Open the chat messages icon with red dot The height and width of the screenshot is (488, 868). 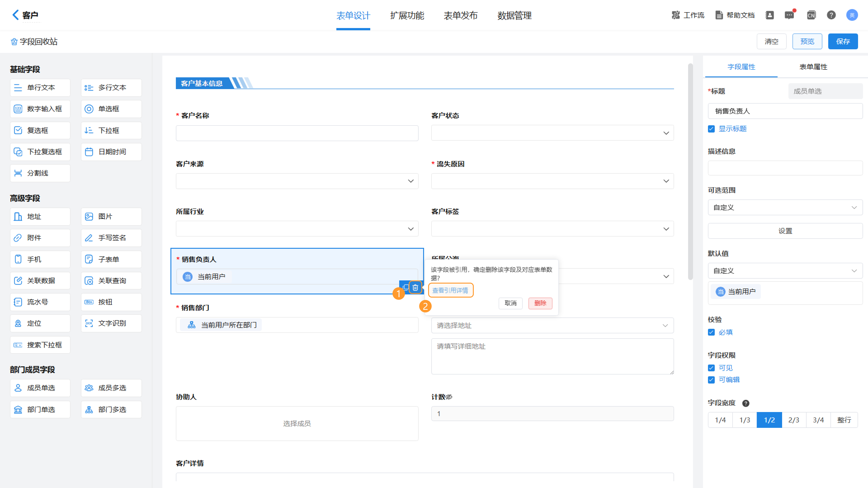[x=789, y=15]
